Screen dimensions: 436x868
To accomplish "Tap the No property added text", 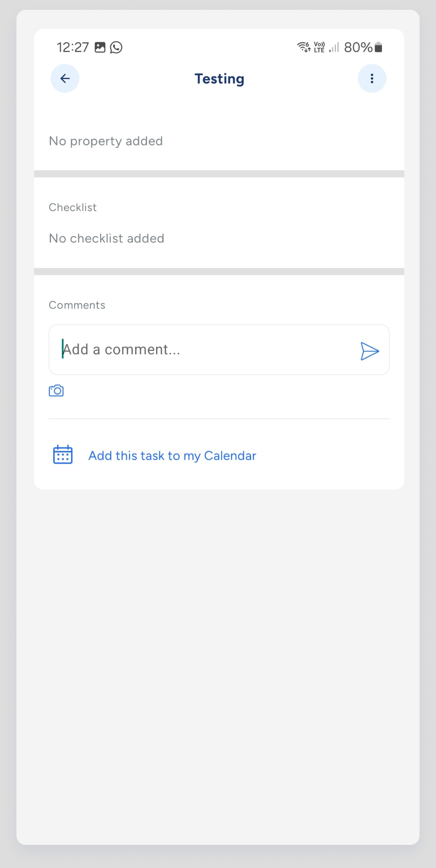I will tap(106, 141).
